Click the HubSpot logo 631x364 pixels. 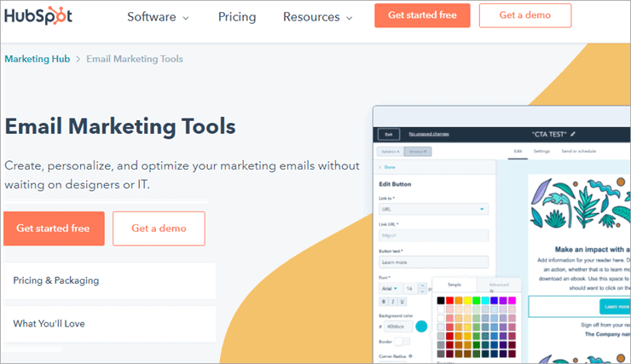tap(38, 15)
